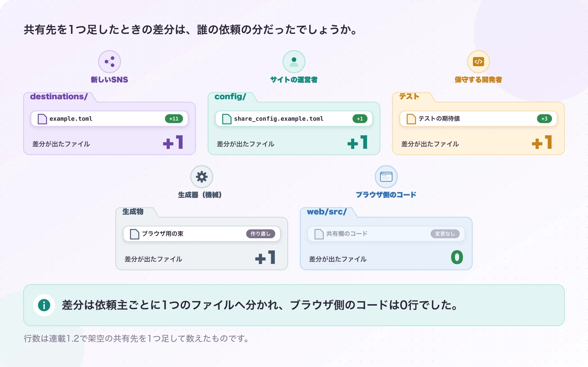The width and height of the screenshot is (588, 367).
Task: Click the info icon in the summary banner
Action: 44,305
